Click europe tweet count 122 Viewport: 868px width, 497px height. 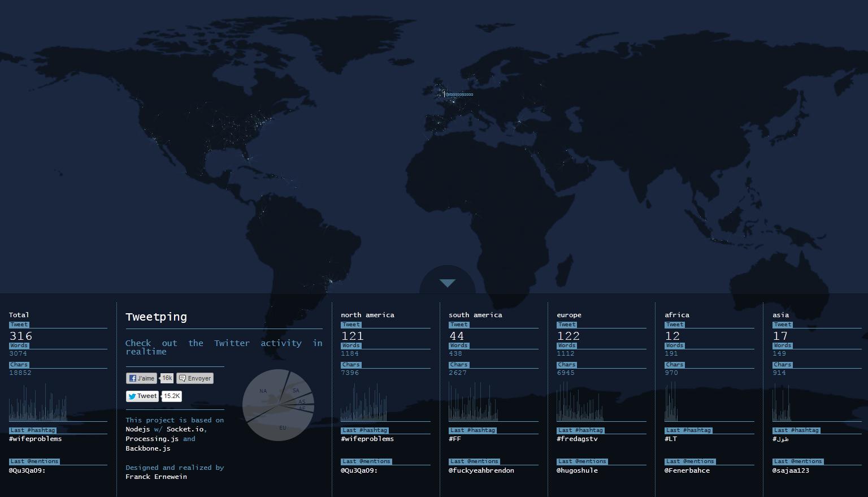pyautogui.click(x=568, y=336)
